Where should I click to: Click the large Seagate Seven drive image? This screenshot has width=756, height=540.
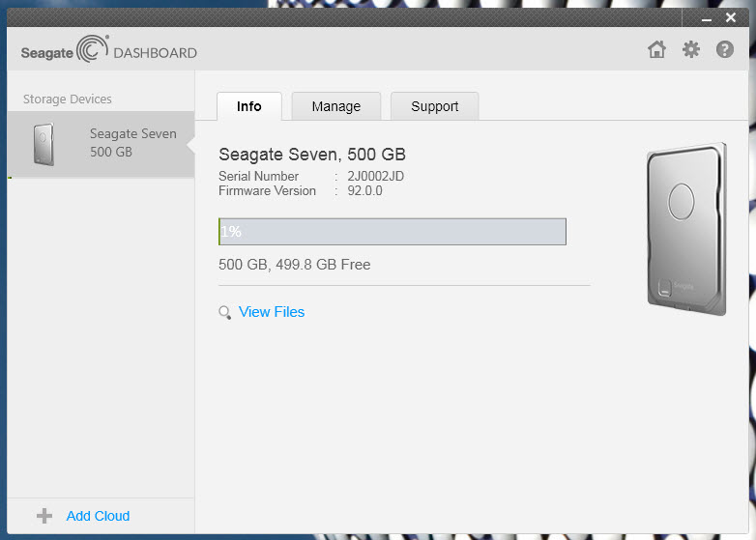click(686, 229)
